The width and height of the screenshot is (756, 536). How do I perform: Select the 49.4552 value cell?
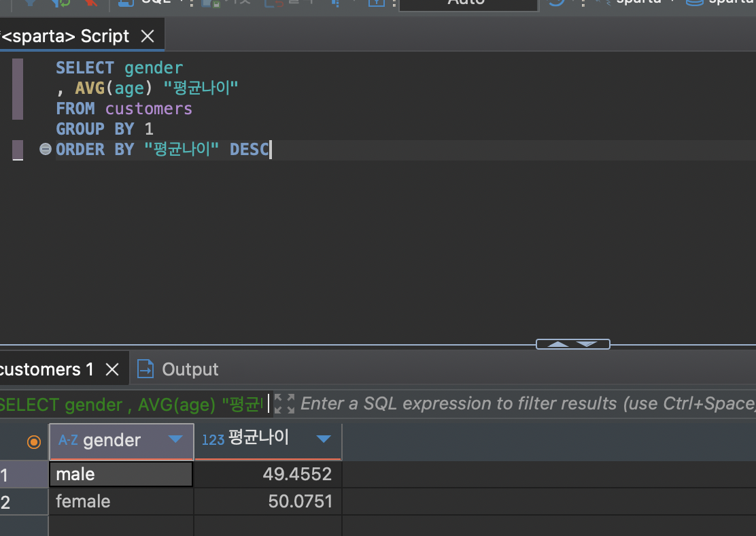pos(268,474)
